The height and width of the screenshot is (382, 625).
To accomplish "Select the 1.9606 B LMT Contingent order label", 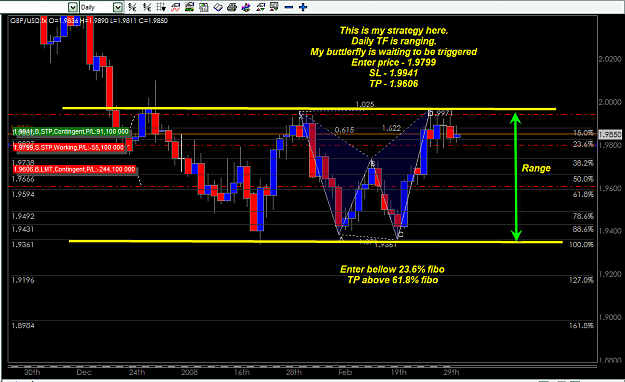I will point(74,169).
